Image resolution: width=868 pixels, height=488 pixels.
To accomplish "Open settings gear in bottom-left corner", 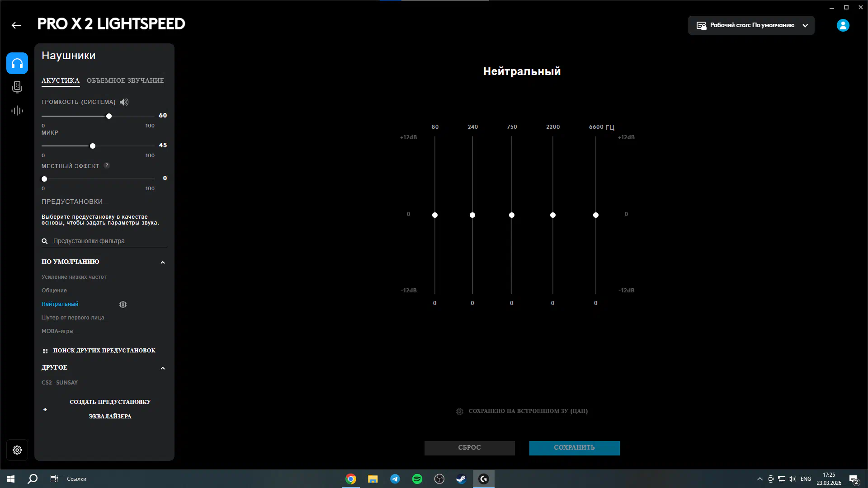I will pos(17,450).
